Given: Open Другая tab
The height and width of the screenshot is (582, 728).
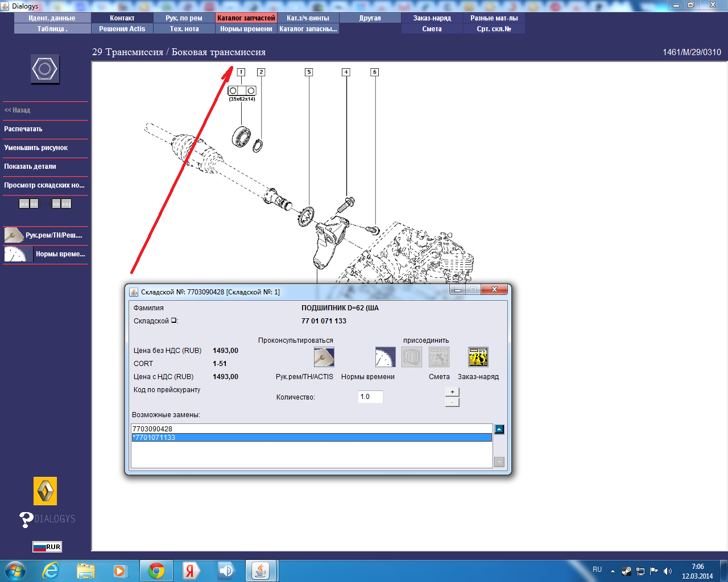Looking at the screenshot, I should click(370, 18).
